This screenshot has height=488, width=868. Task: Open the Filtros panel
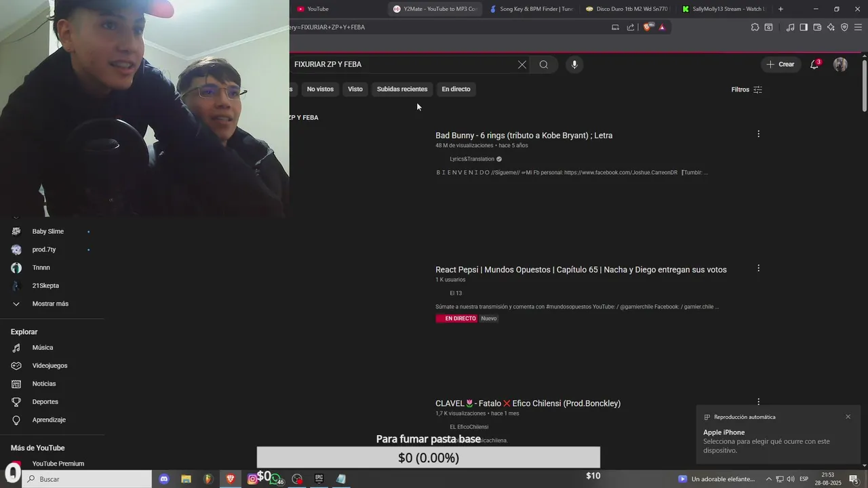(747, 89)
